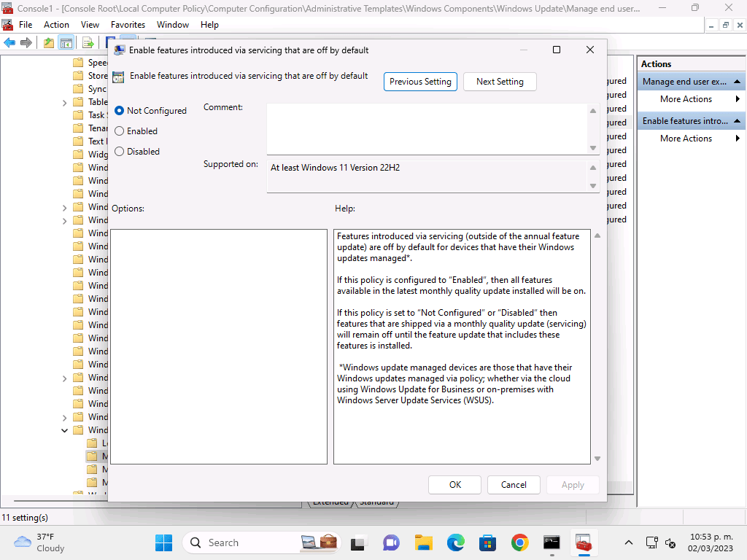Choose the Not Configured radio option

[120, 111]
